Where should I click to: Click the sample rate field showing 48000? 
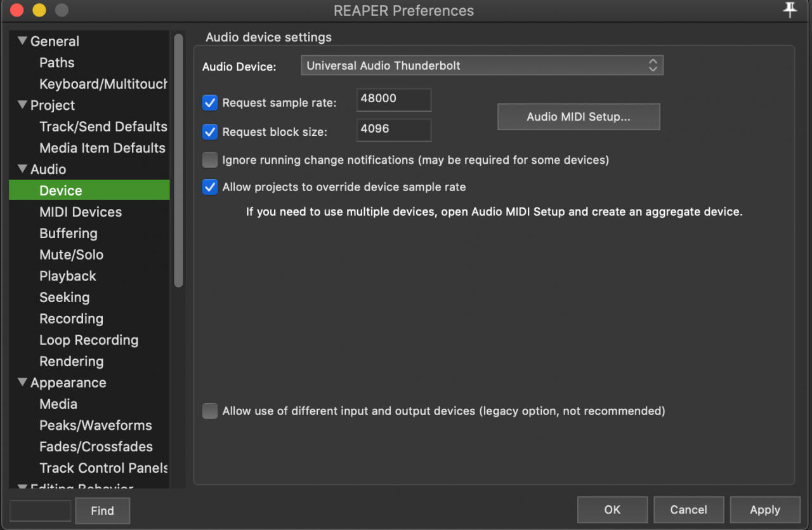(394, 100)
